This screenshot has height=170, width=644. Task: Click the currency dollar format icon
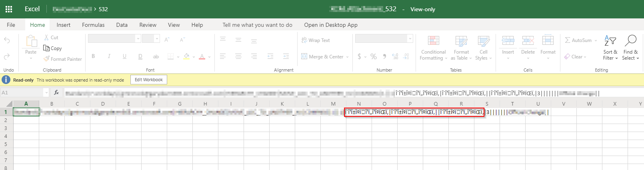pyautogui.click(x=359, y=56)
